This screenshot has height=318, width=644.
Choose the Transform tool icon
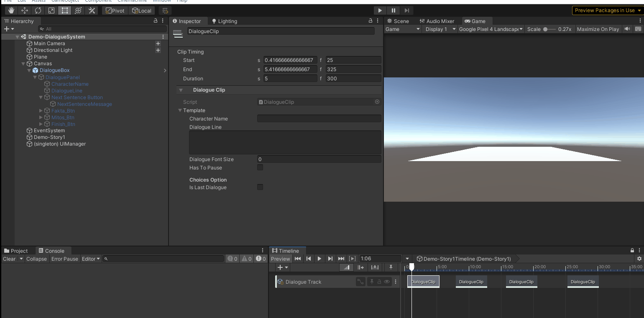78,10
